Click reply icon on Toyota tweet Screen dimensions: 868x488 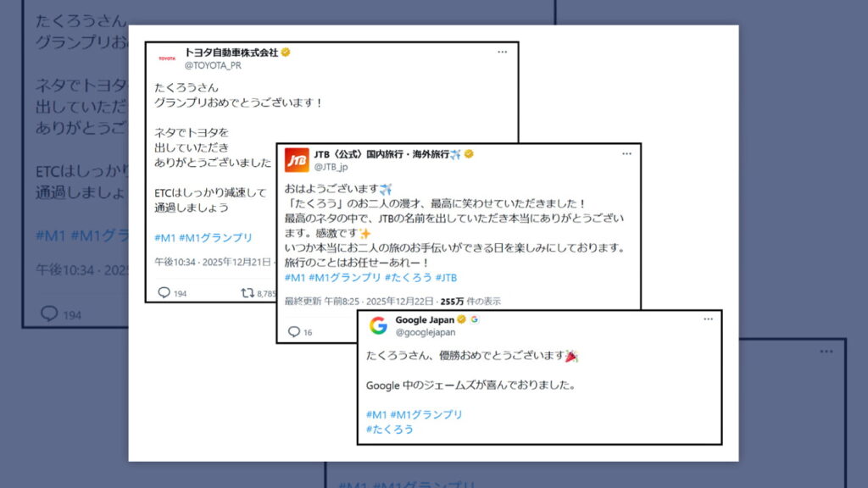coord(164,292)
